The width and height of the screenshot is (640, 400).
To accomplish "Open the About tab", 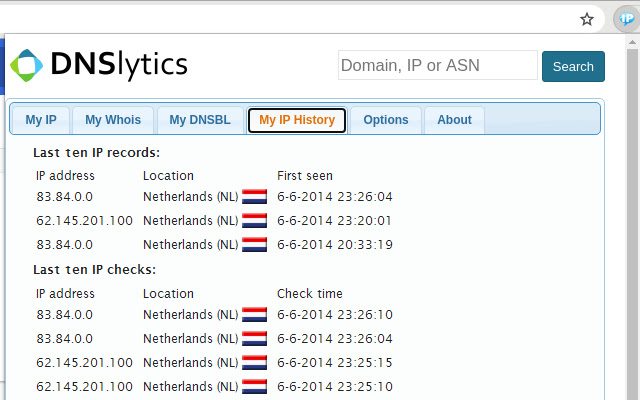I will 454,120.
